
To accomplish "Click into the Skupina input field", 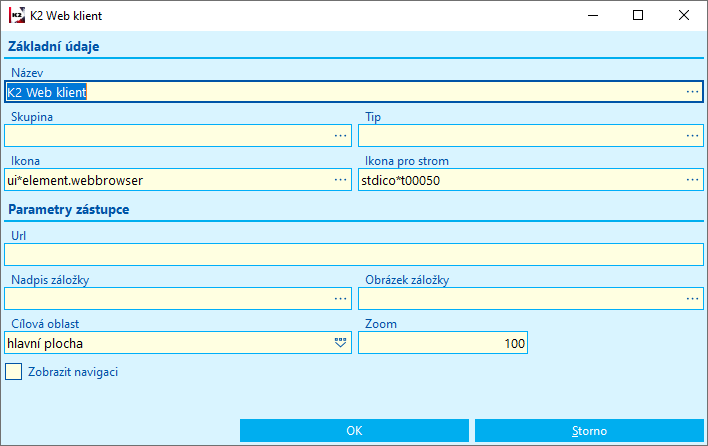I will pyautogui.click(x=178, y=135).
